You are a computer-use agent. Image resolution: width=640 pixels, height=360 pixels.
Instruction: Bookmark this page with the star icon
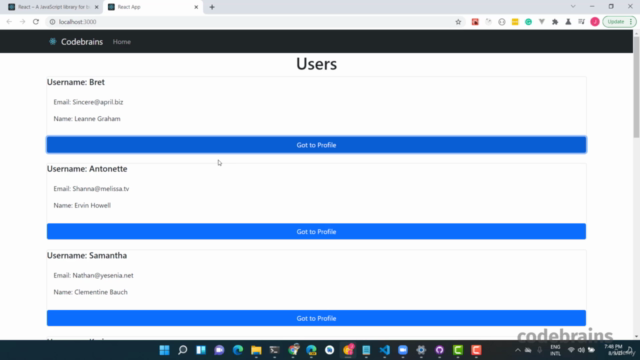point(458,22)
